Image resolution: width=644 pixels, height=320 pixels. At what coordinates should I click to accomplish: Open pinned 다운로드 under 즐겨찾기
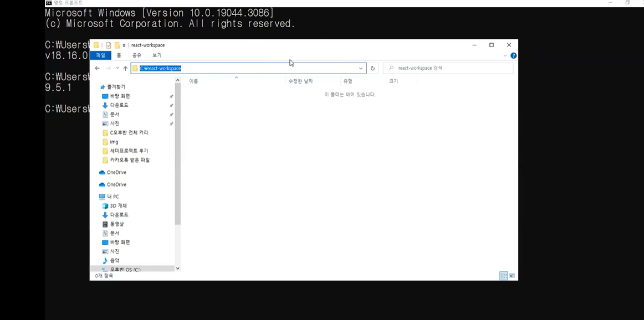119,105
